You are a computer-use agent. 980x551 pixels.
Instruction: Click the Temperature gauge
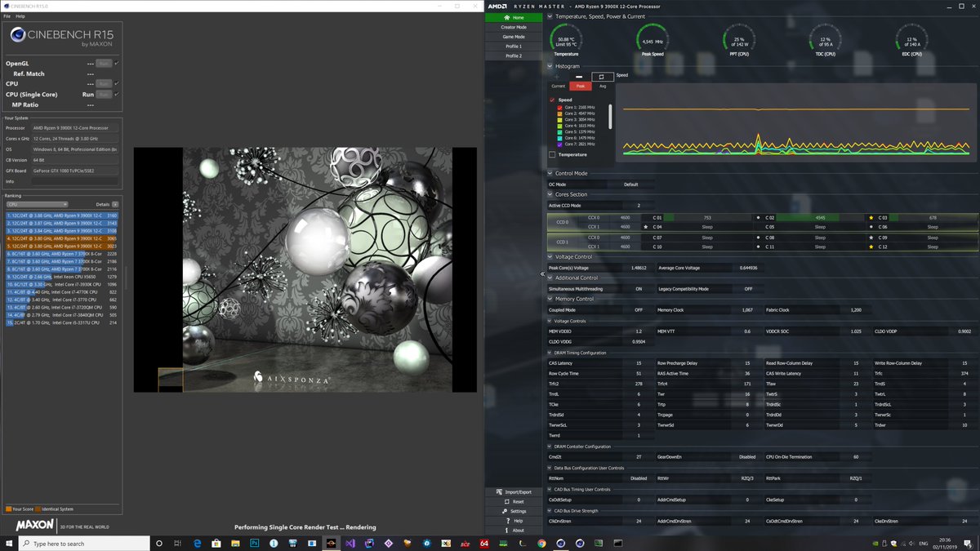[566, 39]
